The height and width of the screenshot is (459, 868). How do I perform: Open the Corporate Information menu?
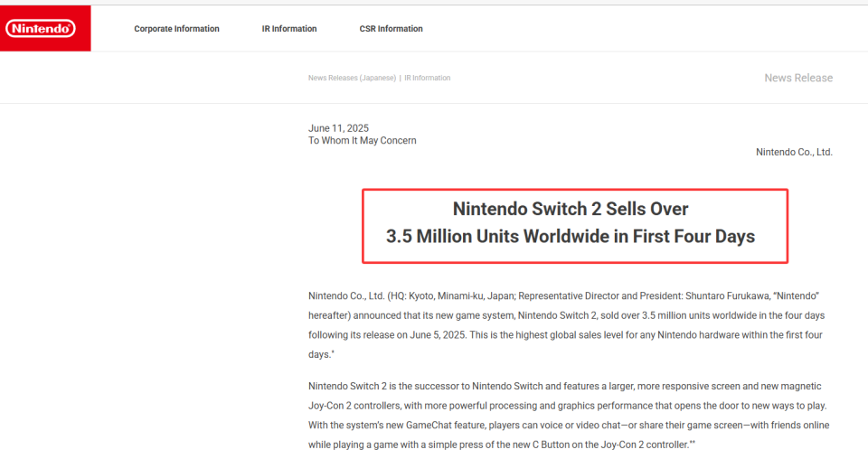point(176,29)
